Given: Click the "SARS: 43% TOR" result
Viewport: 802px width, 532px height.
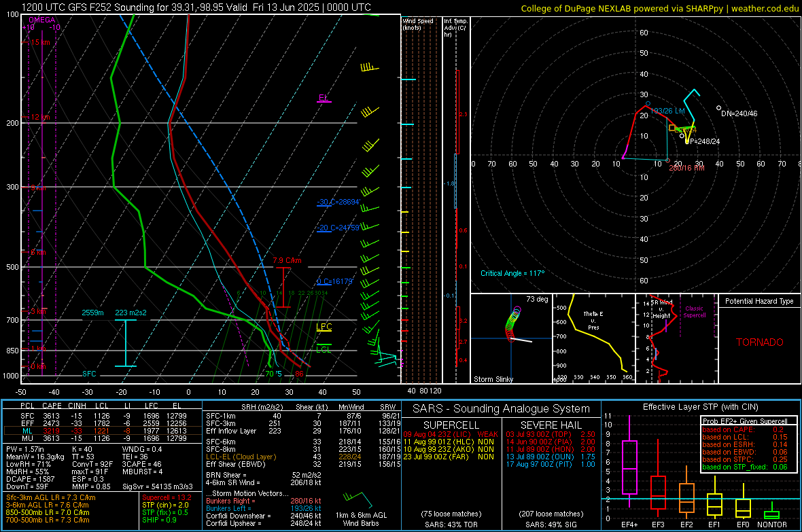Looking at the screenshot, I should (451, 525).
